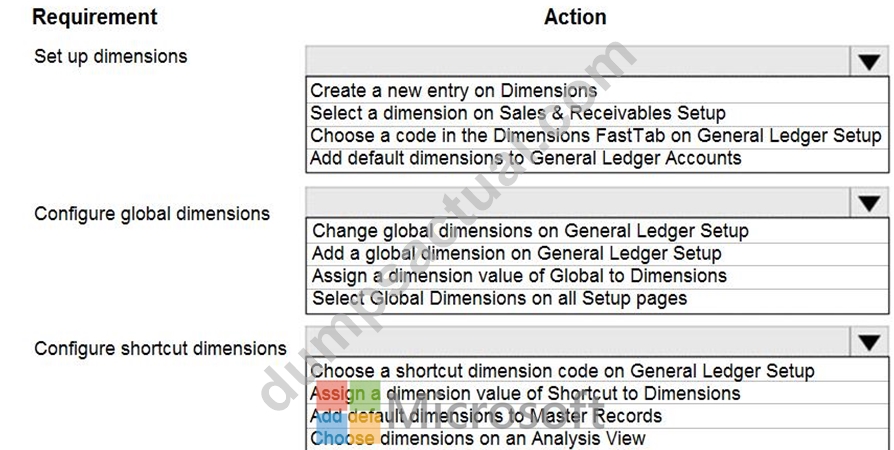Screen dimensions: 894x450
Task: Pick Assign a dimension value of Global to Dimensions
Action: coord(597,276)
